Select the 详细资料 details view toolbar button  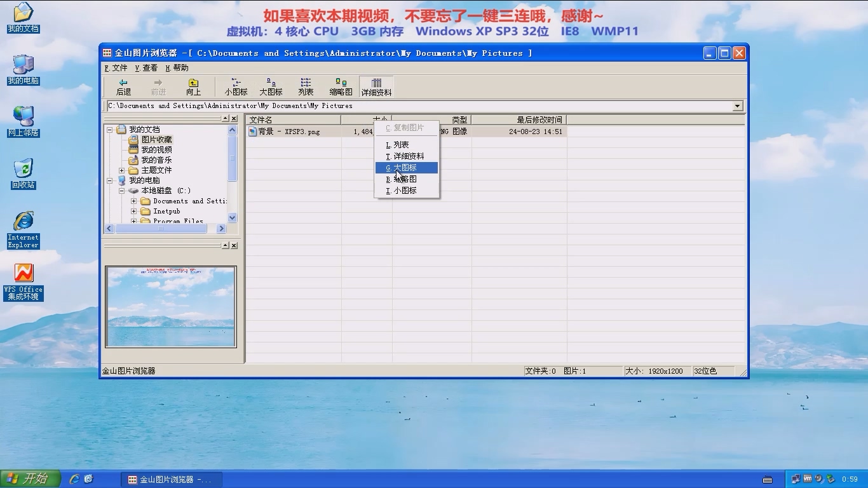pyautogui.click(x=376, y=87)
